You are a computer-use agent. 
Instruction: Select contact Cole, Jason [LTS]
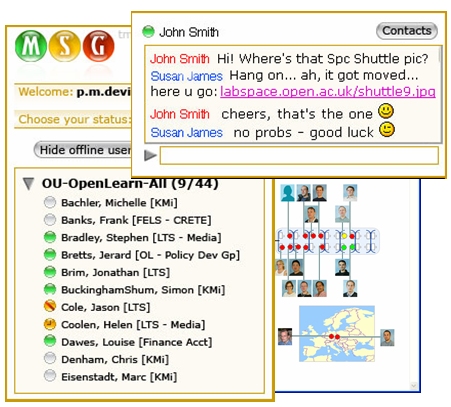click(105, 307)
